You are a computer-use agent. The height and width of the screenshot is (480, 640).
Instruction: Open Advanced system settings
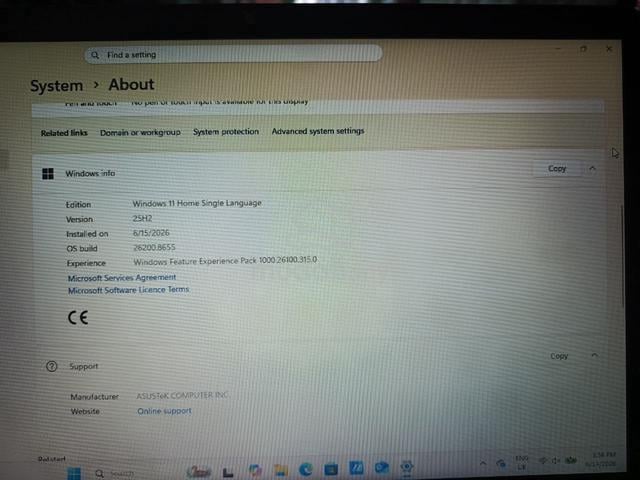[318, 131]
